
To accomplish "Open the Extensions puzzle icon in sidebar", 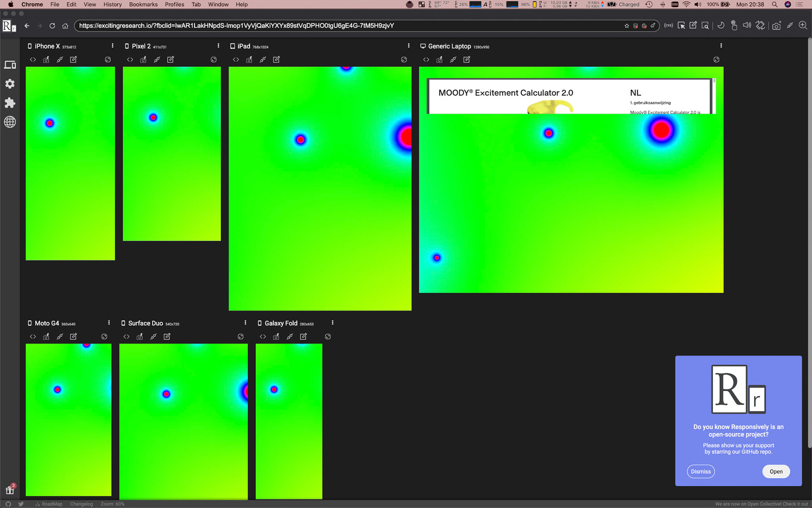I will click(x=10, y=103).
